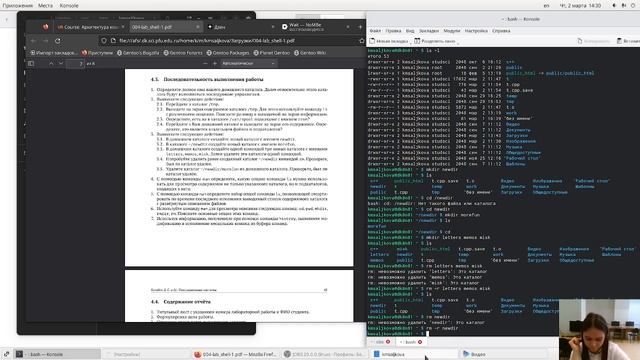Open Konsole Закладки menu
Screen dimensions: 640x360
(x=429, y=31)
